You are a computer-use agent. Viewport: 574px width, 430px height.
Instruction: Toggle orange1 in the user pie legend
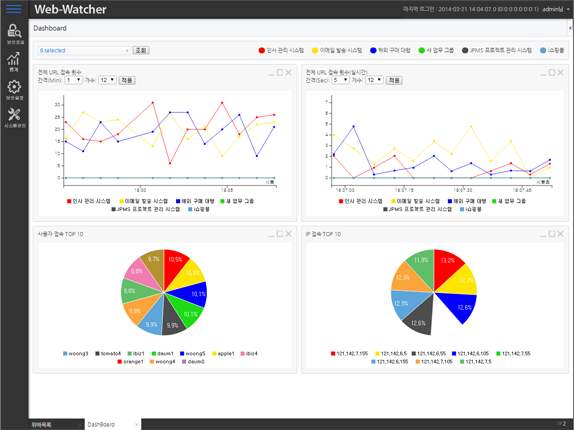click(x=130, y=362)
